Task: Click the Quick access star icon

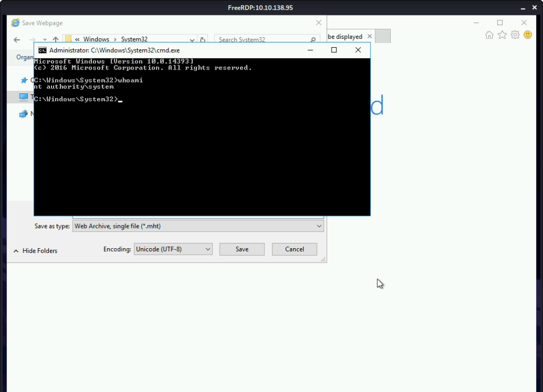Action: (23, 80)
